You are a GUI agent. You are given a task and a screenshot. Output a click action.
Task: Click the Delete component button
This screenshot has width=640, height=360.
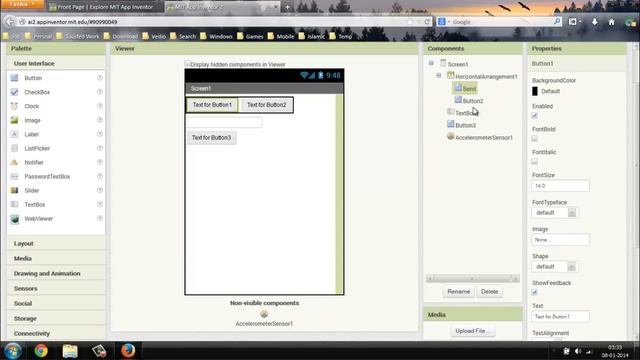pyautogui.click(x=489, y=291)
